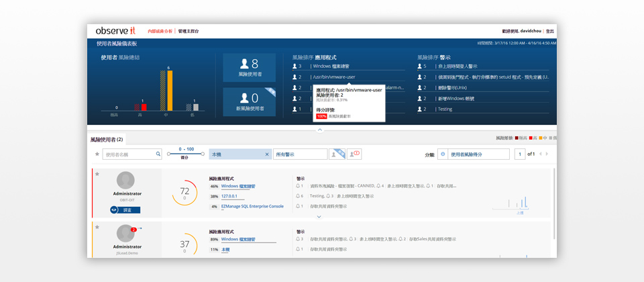Click the right handle of score slider
The image size is (644, 282).
[x=202, y=154]
